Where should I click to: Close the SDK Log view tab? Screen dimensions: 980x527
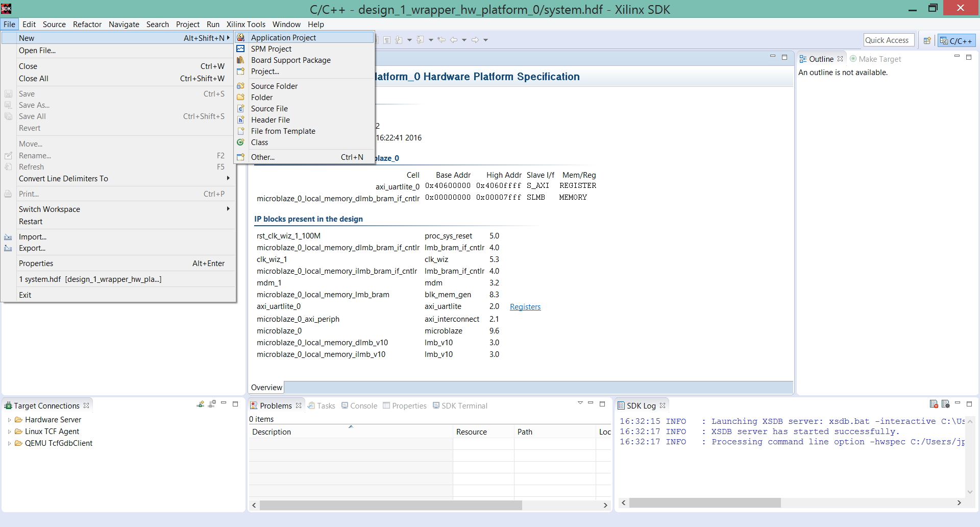pyautogui.click(x=663, y=405)
